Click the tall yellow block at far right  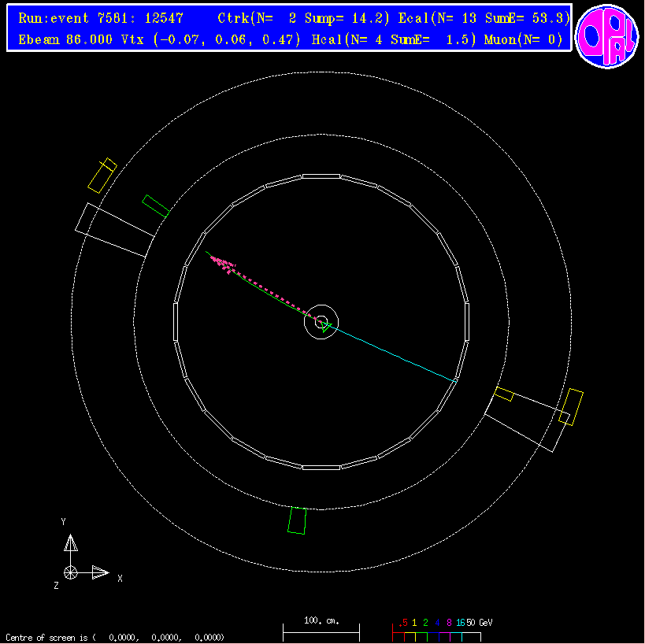[571, 406]
